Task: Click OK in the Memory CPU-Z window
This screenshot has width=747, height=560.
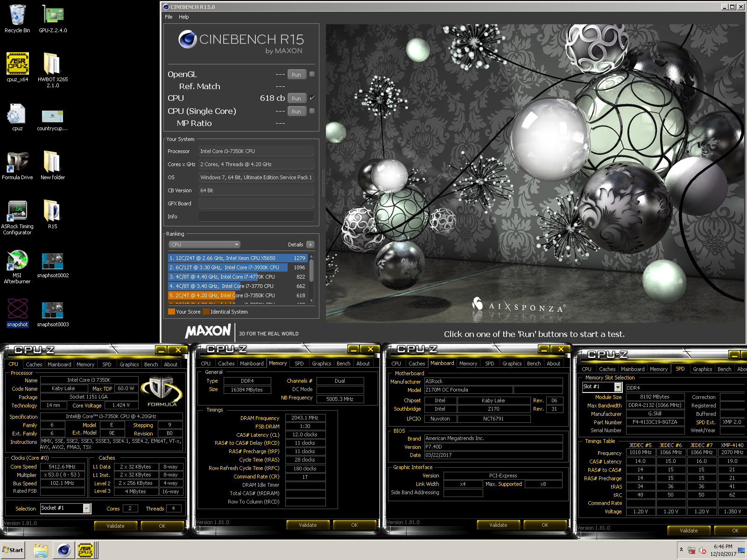Action: click(x=354, y=525)
